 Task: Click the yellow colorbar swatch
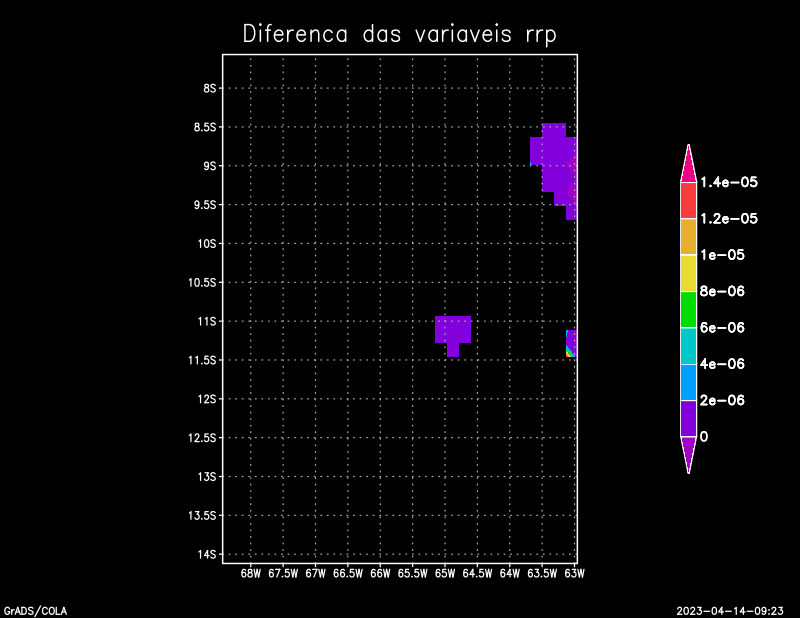click(x=688, y=273)
